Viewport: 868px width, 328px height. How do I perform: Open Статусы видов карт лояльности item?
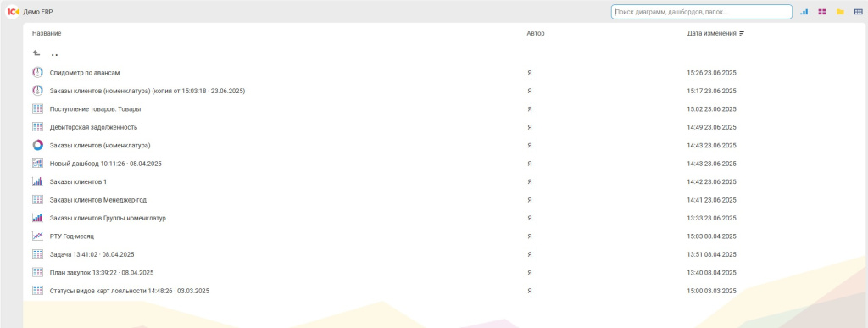pos(130,291)
